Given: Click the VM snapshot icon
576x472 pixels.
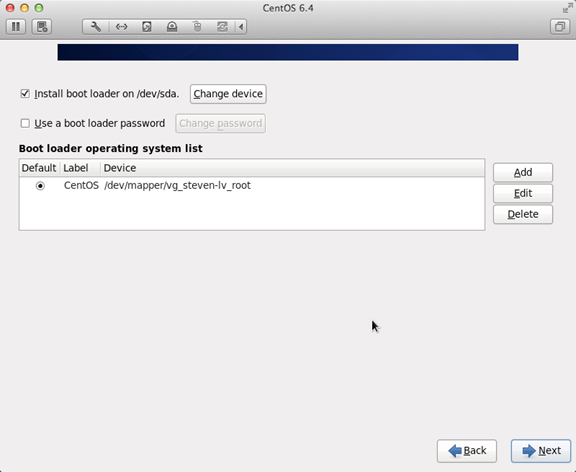Looking at the screenshot, I should [x=42, y=26].
